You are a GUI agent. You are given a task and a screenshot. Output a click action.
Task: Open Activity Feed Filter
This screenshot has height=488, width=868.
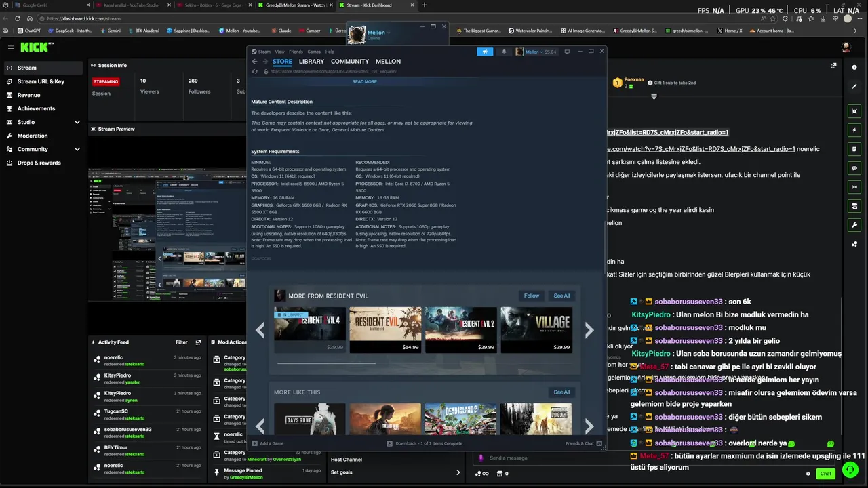(182, 342)
